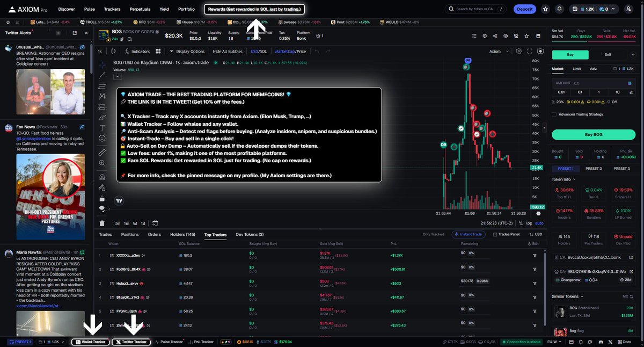
Task: Click the 5d chart range shortcut
Action: pos(135,223)
